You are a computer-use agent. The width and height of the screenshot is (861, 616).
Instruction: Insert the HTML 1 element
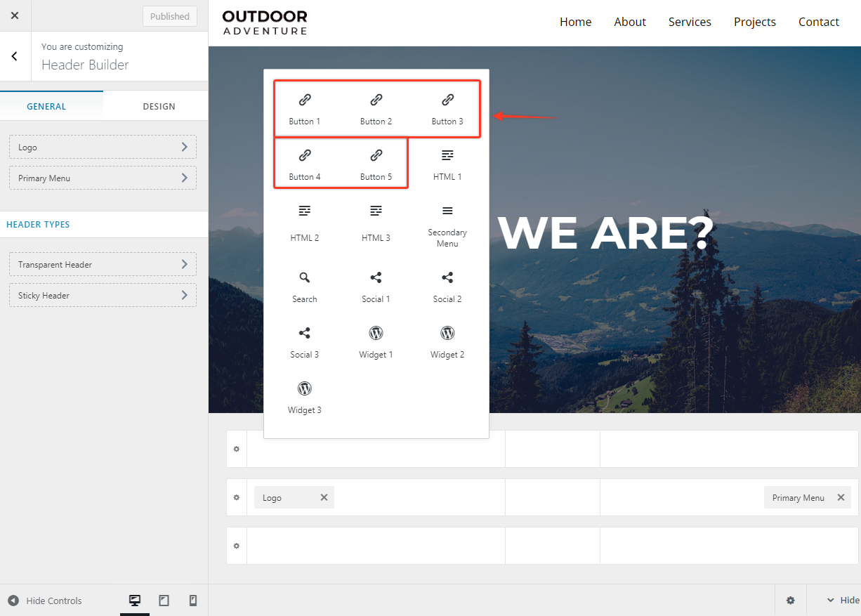(447, 165)
